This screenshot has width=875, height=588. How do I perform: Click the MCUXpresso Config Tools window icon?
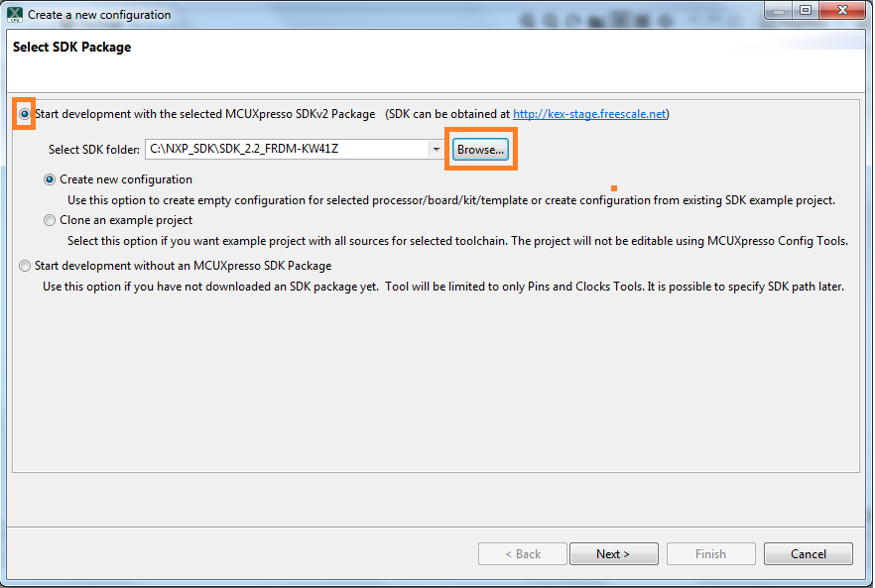[x=15, y=15]
